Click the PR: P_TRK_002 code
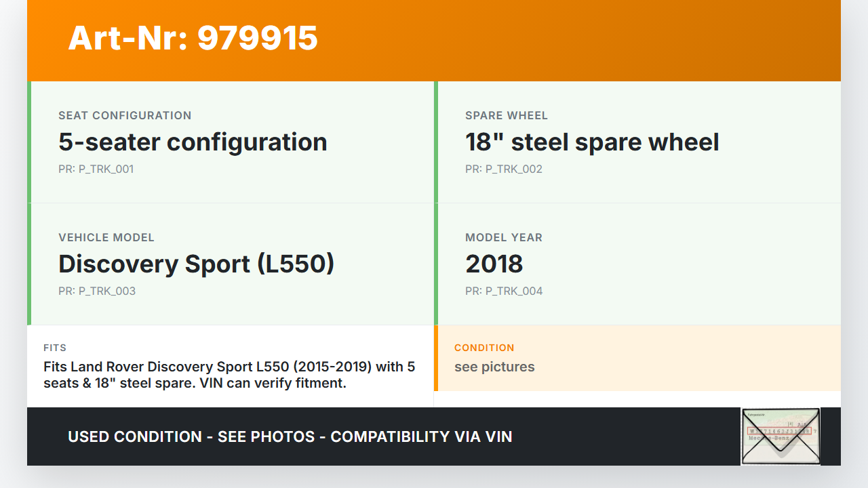The height and width of the screenshot is (488, 868). click(503, 169)
